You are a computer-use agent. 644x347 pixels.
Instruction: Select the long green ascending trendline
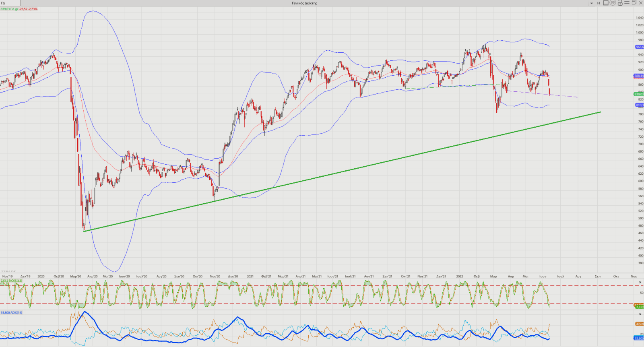coord(342,171)
